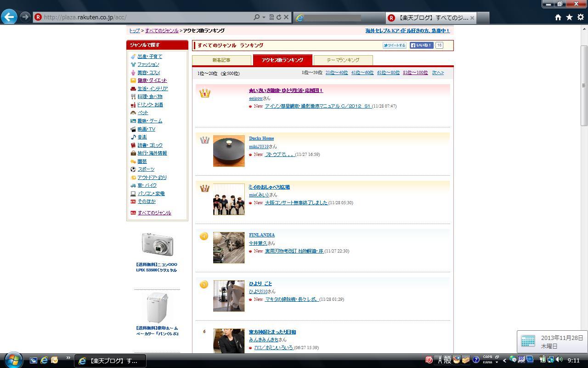This screenshot has width=588, height=368.
Task: Open the 21位〜40位 ranking page link
Action: click(336, 73)
